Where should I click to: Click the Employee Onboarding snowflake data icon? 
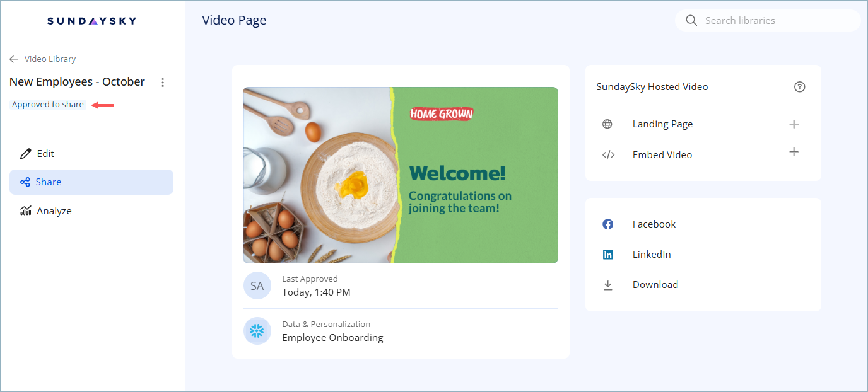pyautogui.click(x=257, y=331)
